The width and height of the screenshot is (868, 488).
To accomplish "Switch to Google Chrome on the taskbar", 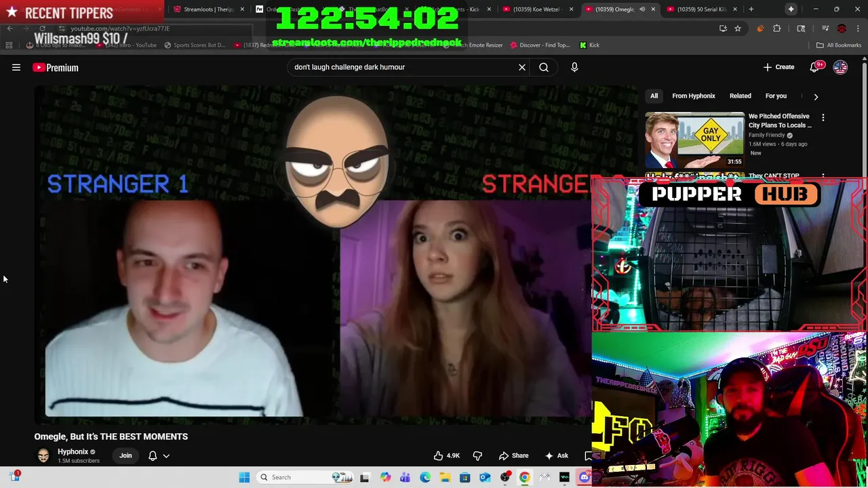I will tap(525, 477).
